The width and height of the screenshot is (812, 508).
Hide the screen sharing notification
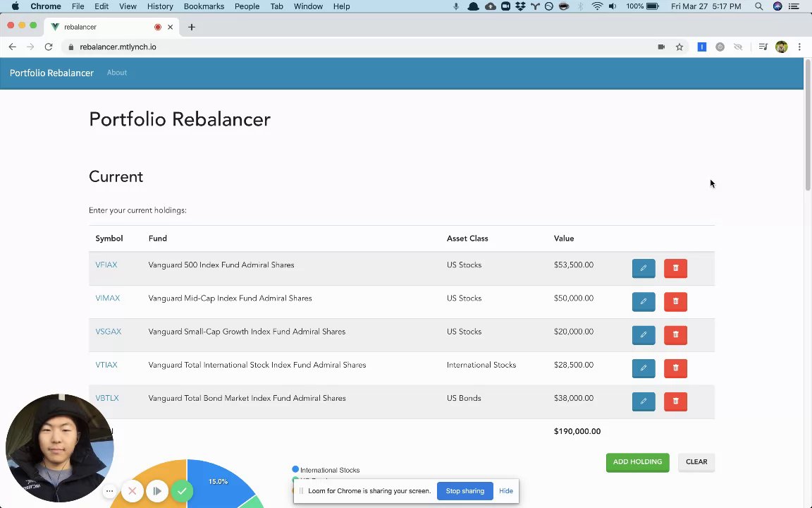[506, 491]
